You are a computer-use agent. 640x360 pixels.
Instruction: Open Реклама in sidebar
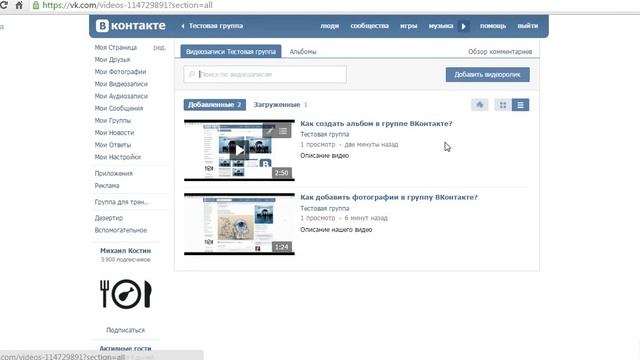(x=107, y=186)
